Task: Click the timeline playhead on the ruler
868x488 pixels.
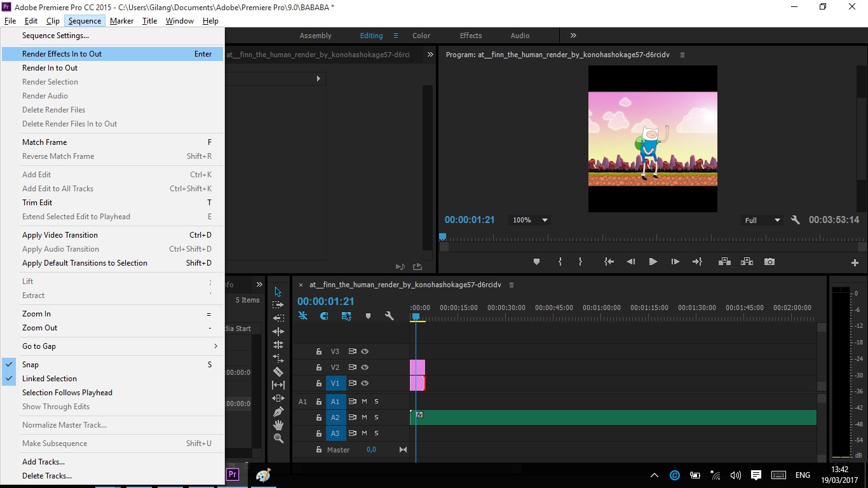Action: pos(416,316)
